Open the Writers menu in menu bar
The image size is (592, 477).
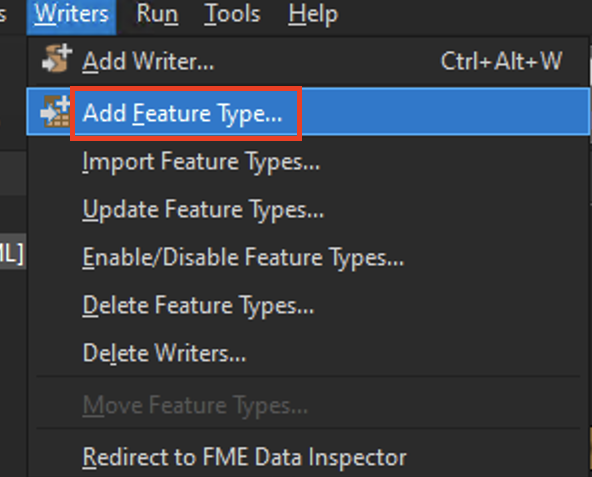pos(71,14)
